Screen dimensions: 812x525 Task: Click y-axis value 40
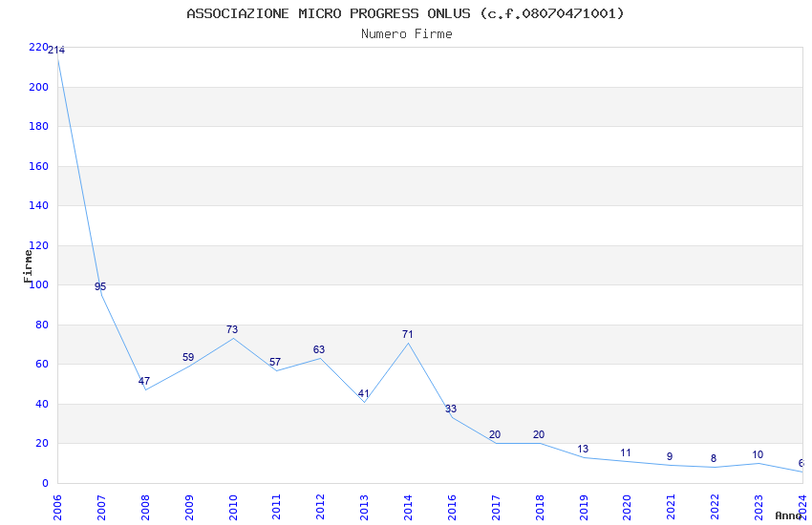coord(41,404)
